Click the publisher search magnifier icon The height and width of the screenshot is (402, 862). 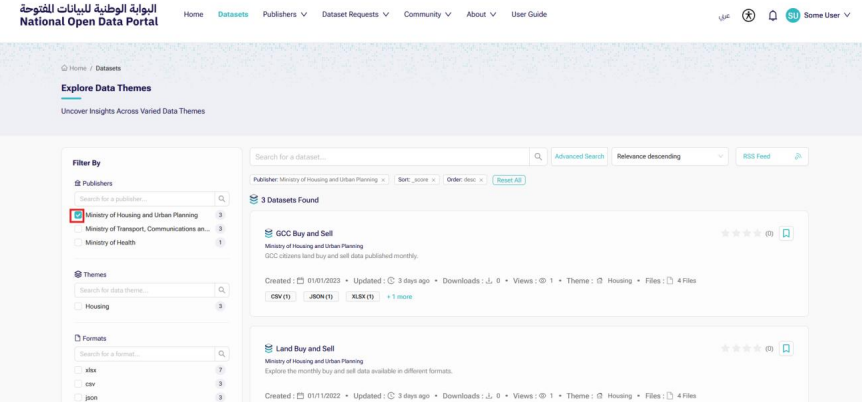(222, 199)
